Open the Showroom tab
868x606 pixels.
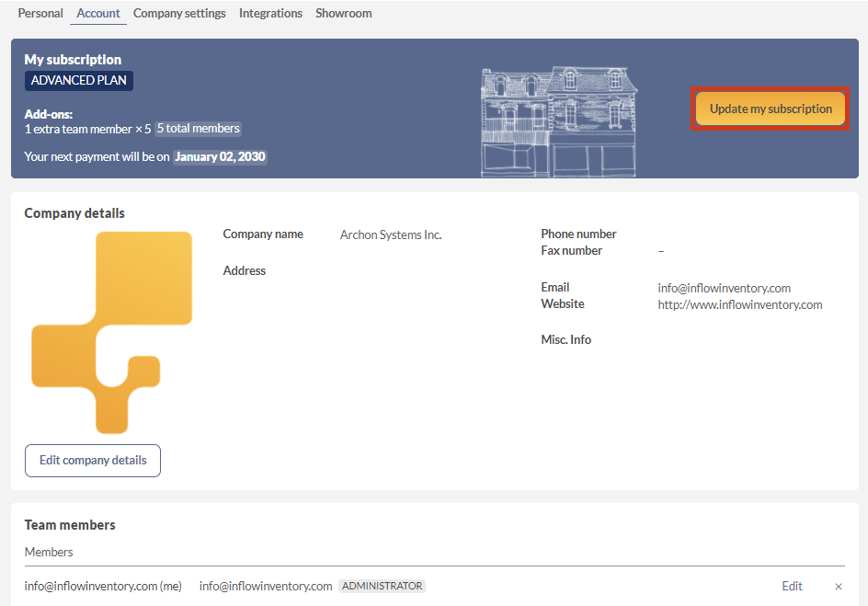[344, 13]
